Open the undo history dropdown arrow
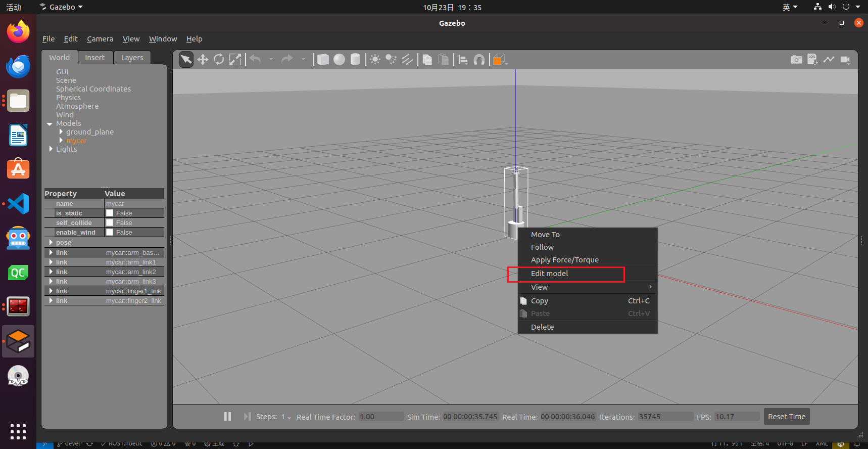Screen dimensions: 868x449 click(x=271, y=60)
